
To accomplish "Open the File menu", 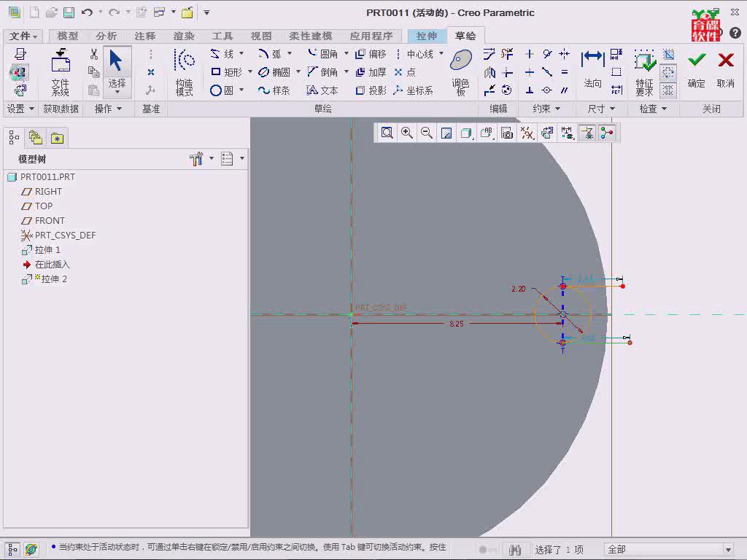I will (x=23, y=36).
